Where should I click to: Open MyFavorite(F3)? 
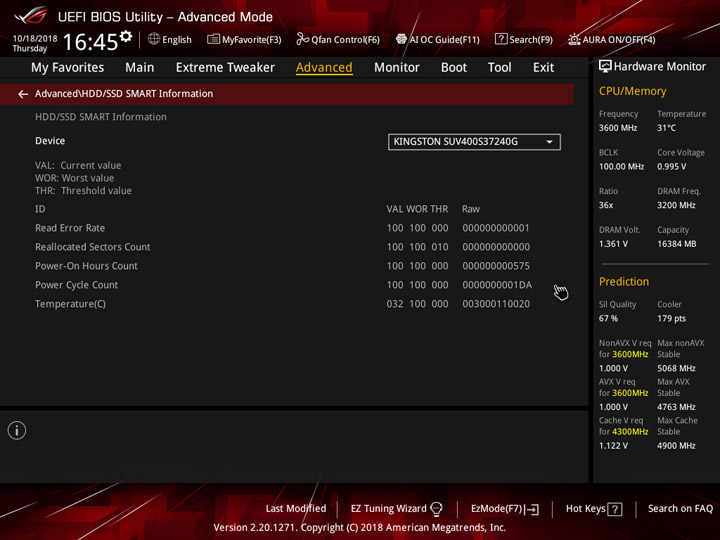point(244,39)
